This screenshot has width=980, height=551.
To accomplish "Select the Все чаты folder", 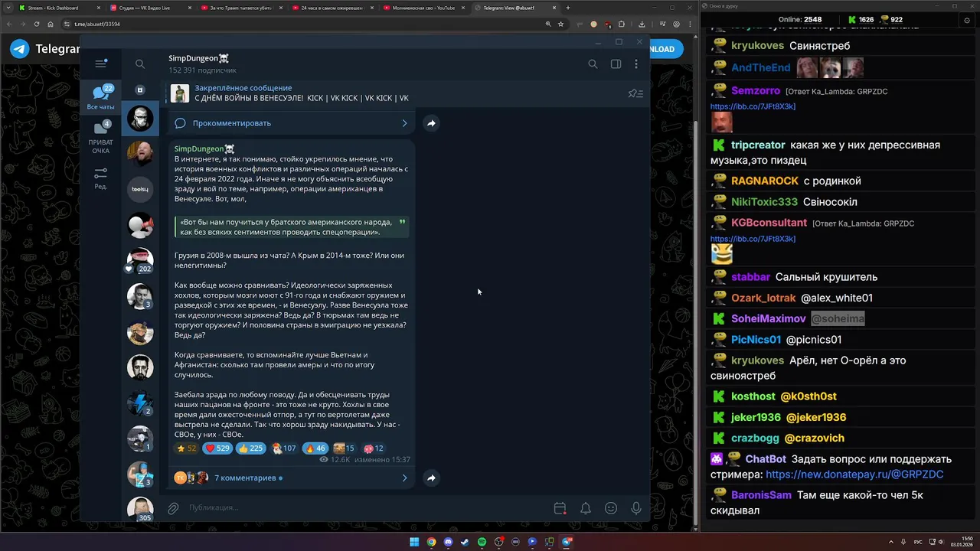I will [x=100, y=97].
